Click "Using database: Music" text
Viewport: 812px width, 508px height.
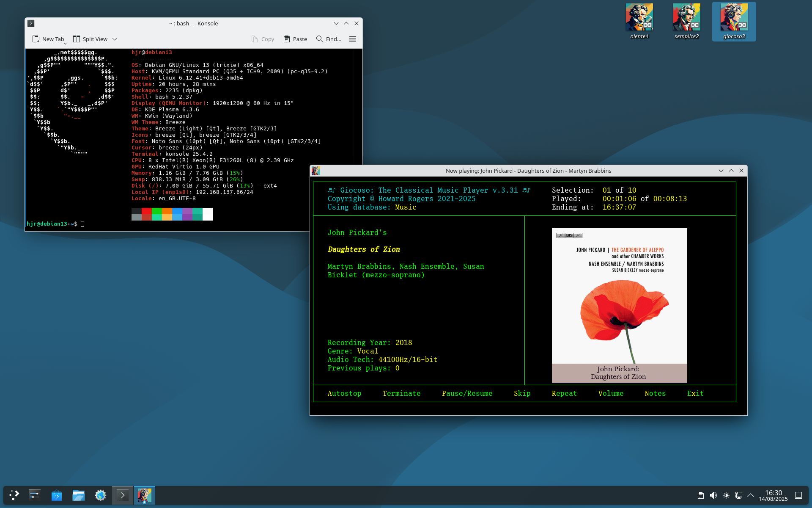click(372, 207)
